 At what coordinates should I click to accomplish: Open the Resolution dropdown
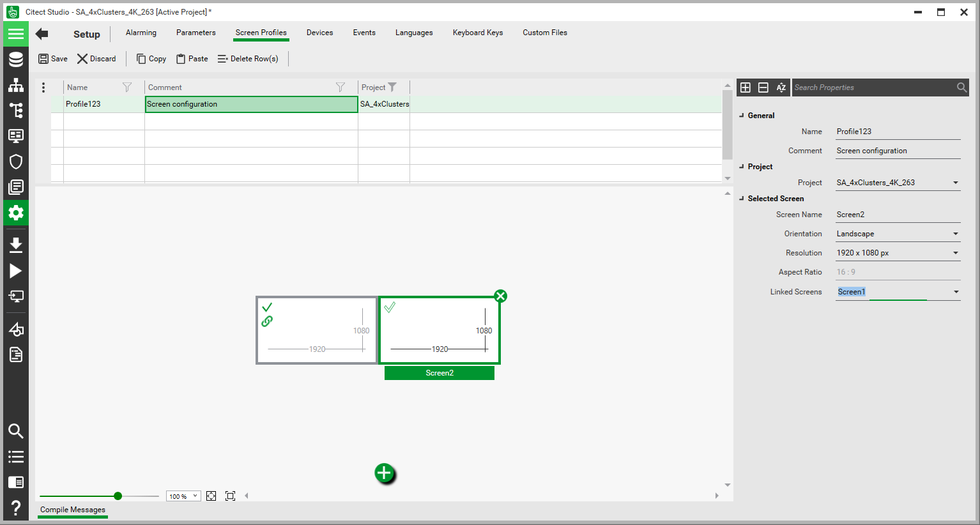click(956, 253)
